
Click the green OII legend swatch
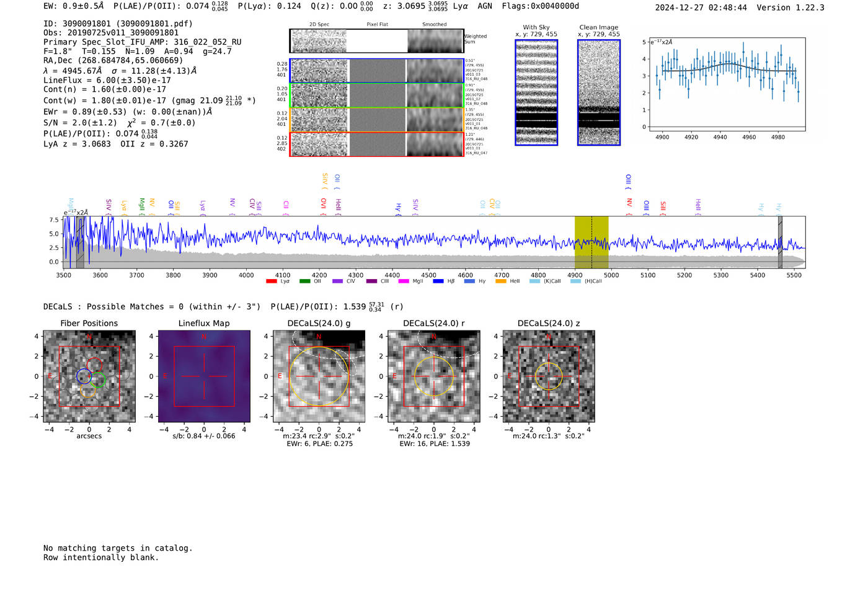[x=304, y=281]
